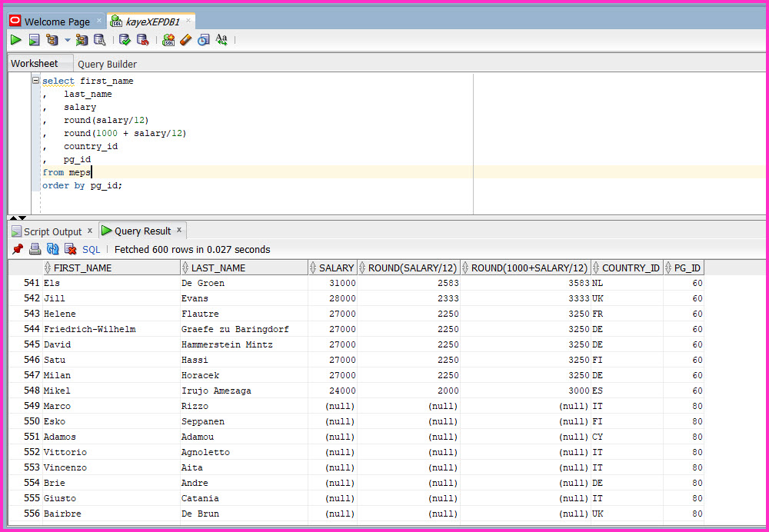Open an Unshared SQL Worksheet
This screenshot has width=769, height=532.
tap(168, 40)
